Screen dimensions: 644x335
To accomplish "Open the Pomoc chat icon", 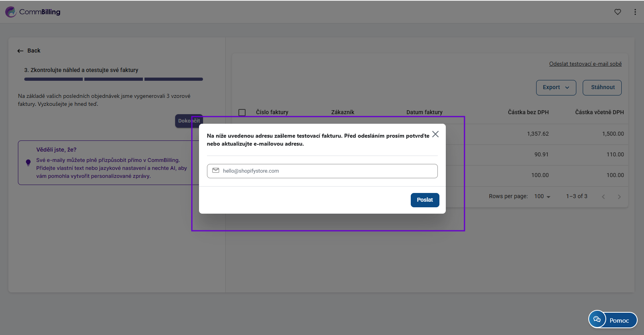I will (597, 319).
